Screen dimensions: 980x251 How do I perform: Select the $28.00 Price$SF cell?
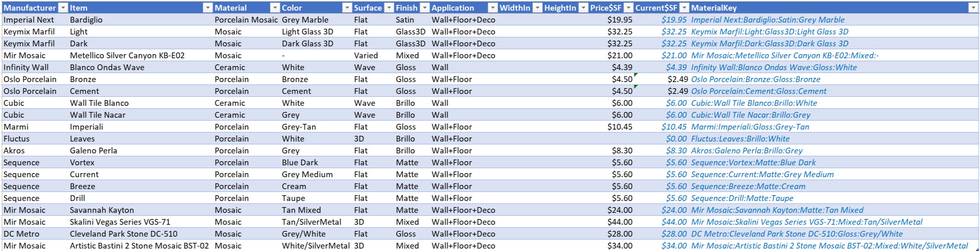(611, 234)
